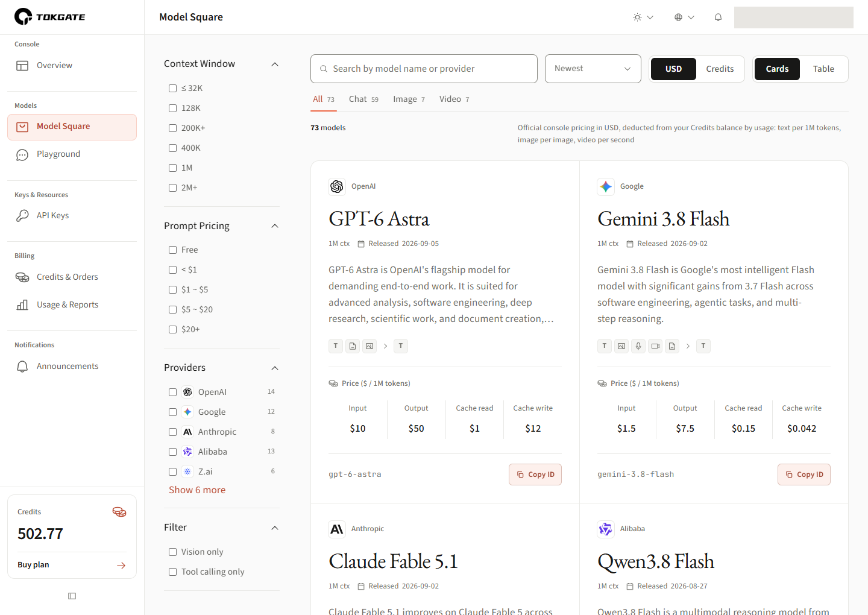
Task: Click the Anthropic logo on the Claude Fable 5.1 card
Action: pyautogui.click(x=337, y=529)
